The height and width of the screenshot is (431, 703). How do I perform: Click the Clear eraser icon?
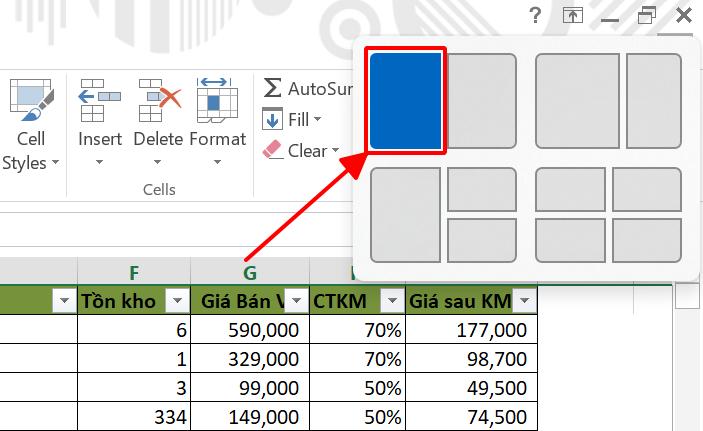272,150
